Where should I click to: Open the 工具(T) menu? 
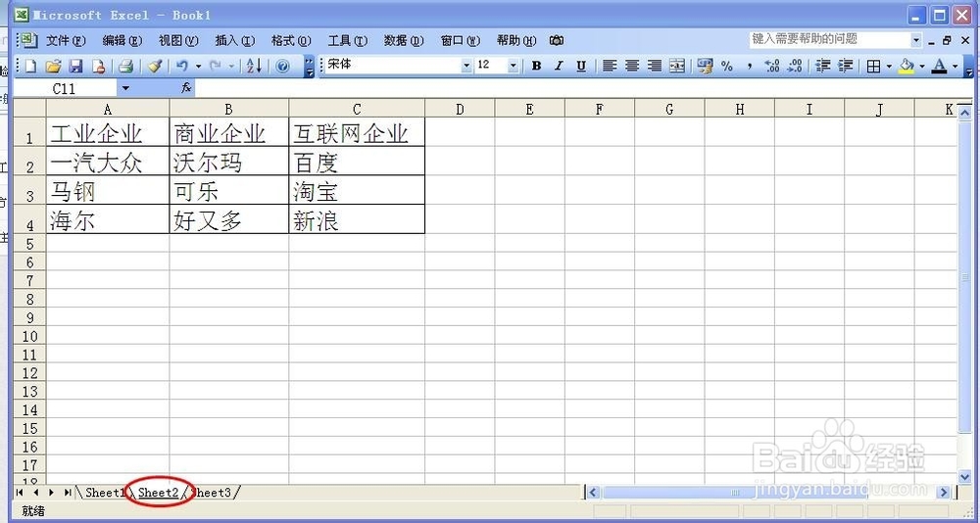[x=348, y=40]
